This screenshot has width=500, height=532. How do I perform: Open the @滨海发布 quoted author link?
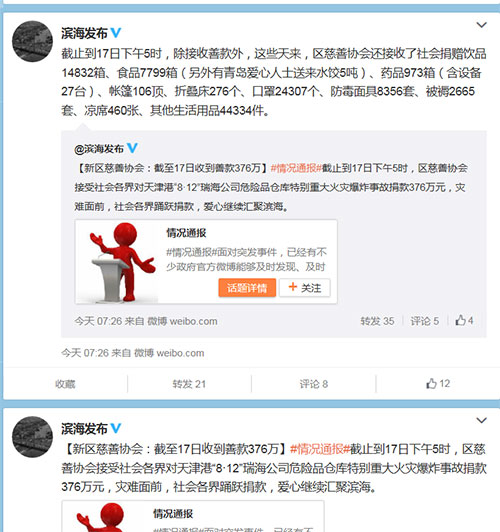click(x=99, y=149)
